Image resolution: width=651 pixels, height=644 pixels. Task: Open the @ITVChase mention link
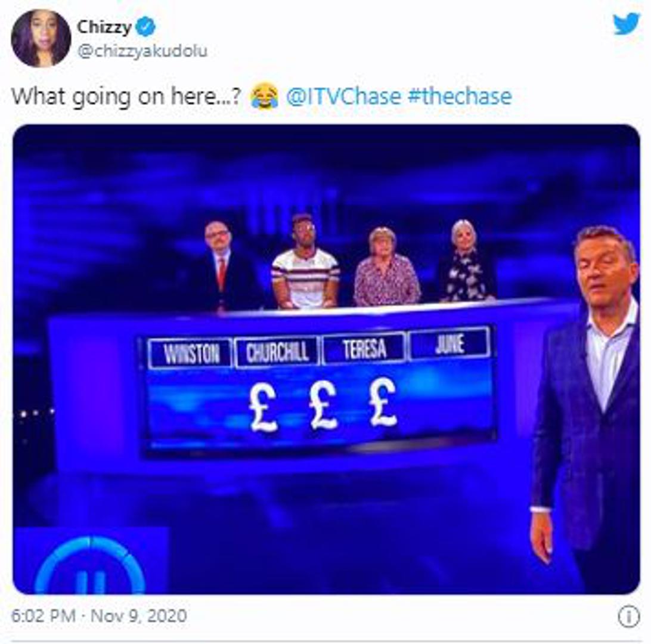343,97
